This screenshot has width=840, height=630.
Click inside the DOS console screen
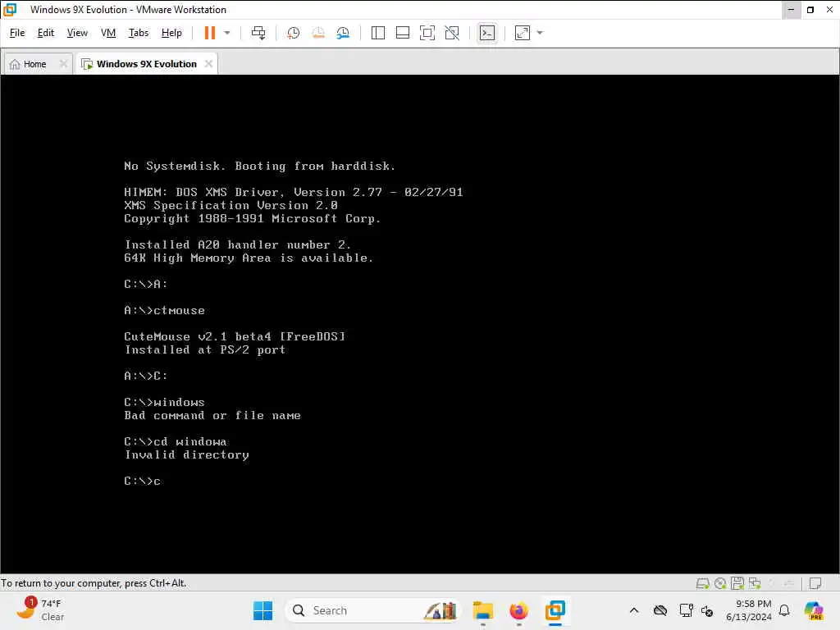click(420, 323)
